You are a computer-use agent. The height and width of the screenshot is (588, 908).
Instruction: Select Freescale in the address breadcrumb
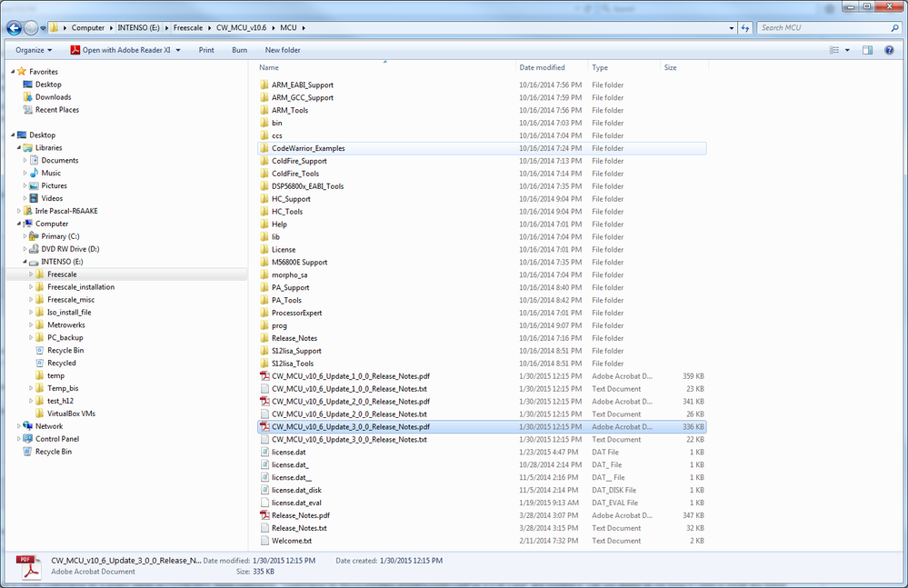pyautogui.click(x=188, y=28)
